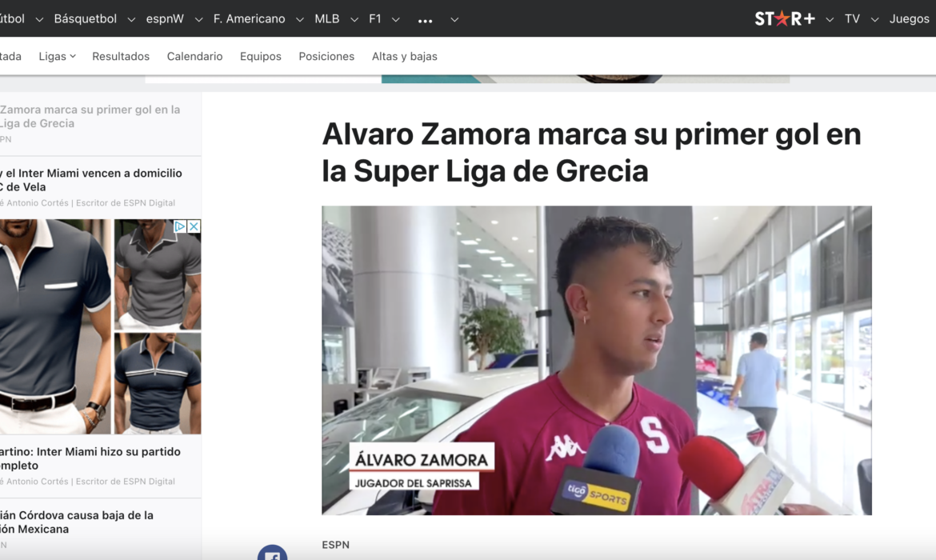Expand the espnW dropdown chevron
This screenshot has width=936, height=560.
click(x=198, y=20)
